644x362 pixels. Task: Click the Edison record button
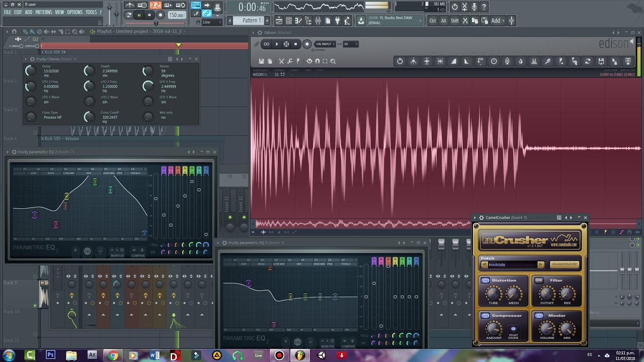[306, 44]
